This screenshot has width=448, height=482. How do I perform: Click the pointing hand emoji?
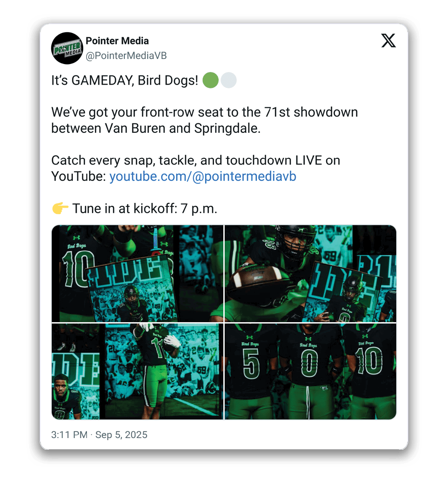tap(60, 208)
